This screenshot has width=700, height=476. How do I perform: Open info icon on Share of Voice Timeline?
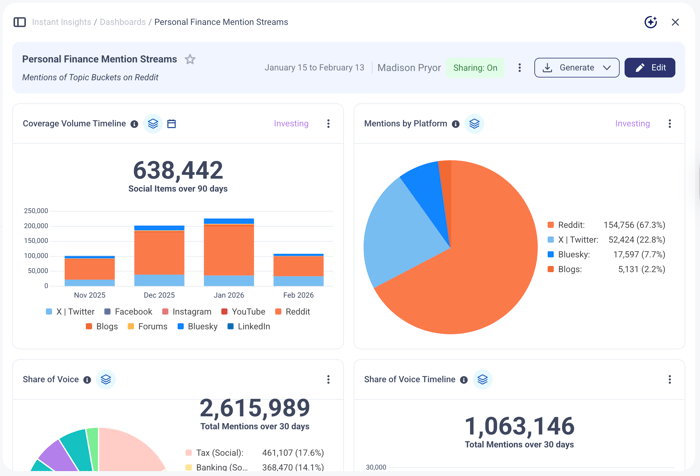pyautogui.click(x=464, y=380)
